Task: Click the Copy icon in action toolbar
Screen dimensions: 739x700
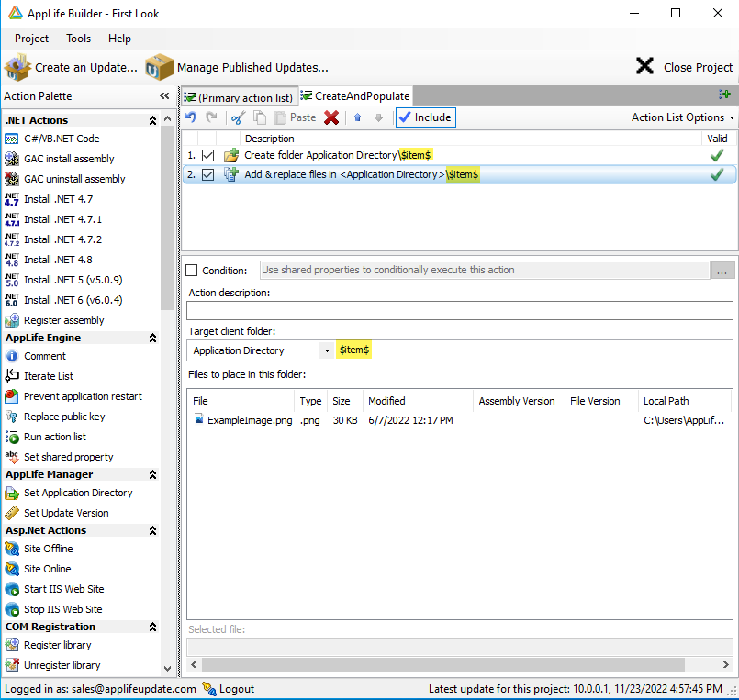Action: point(260,117)
